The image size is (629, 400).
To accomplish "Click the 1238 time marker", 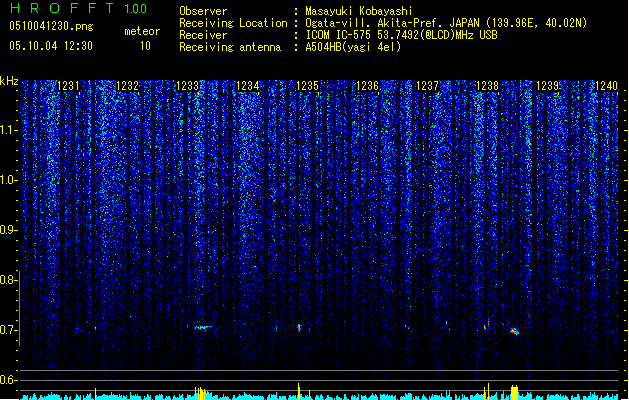I will [x=487, y=86].
